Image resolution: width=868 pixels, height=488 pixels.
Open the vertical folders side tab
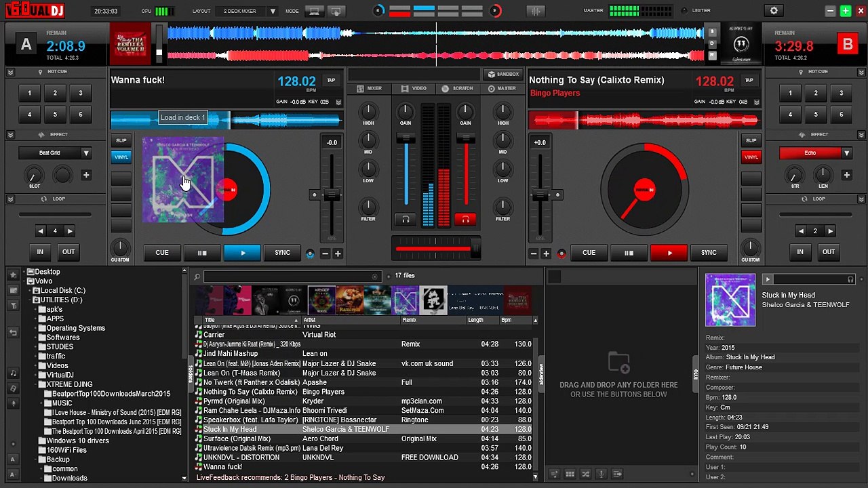coord(191,373)
